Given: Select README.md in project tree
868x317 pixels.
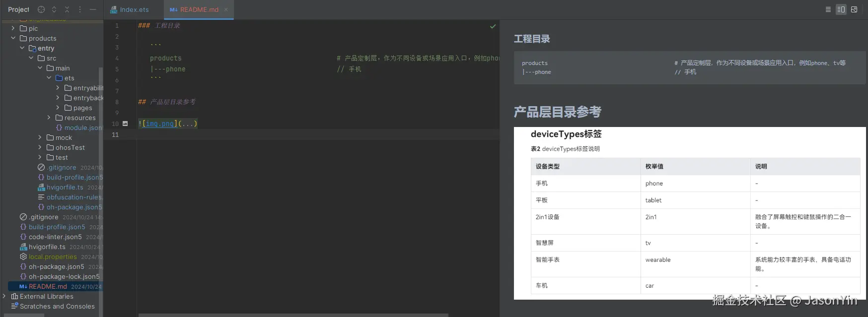Looking at the screenshot, I should [x=55, y=286].
